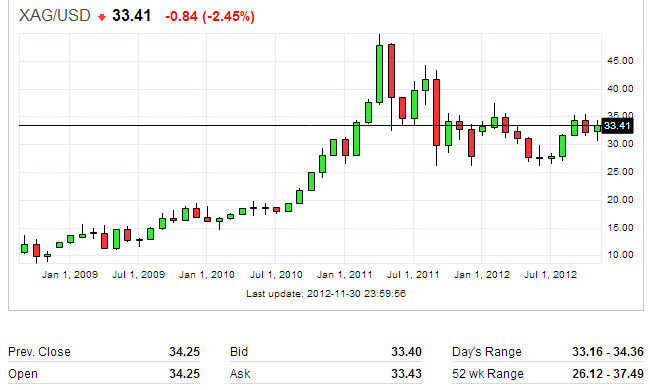Click the 52 wk Range value 26.12 - 37.49
The height and width of the screenshot is (390, 650).
(x=608, y=374)
